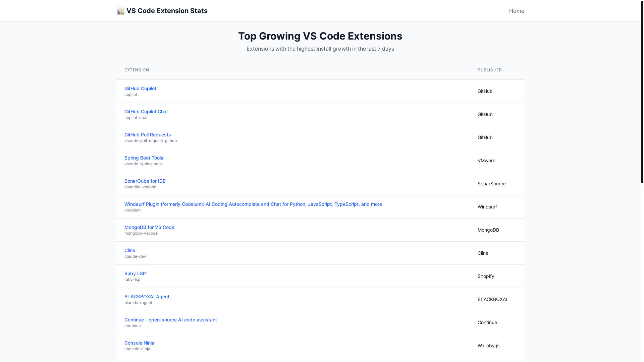The height and width of the screenshot is (362, 644).
Task: Click the Wallaby.js publisher cell
Action: tap(488, 346)
